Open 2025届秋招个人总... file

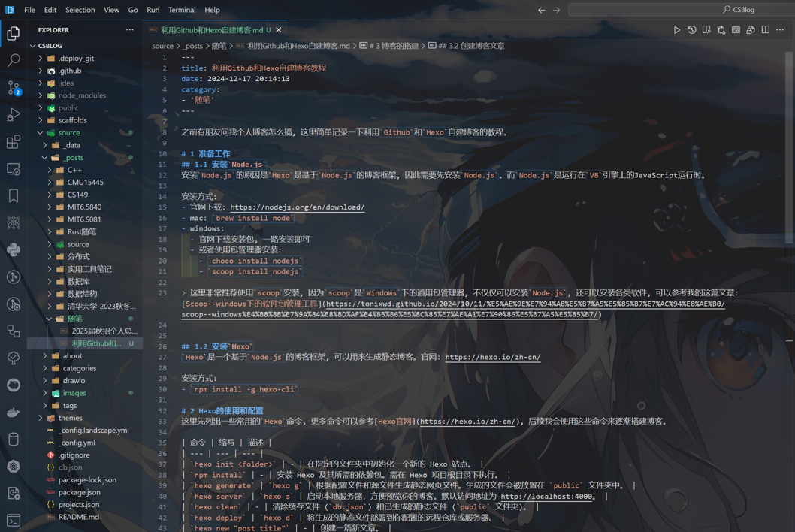[x=104, y=331]
